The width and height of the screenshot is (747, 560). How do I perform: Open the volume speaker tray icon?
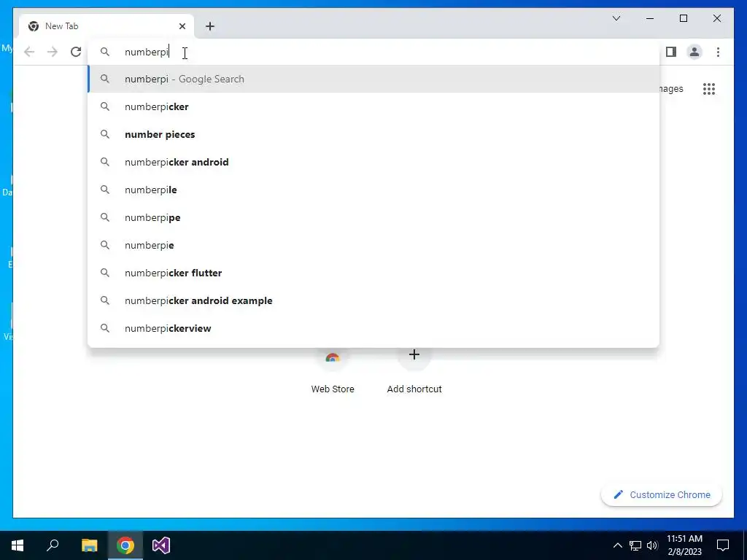pyautogui.click(x=652, y=545)
